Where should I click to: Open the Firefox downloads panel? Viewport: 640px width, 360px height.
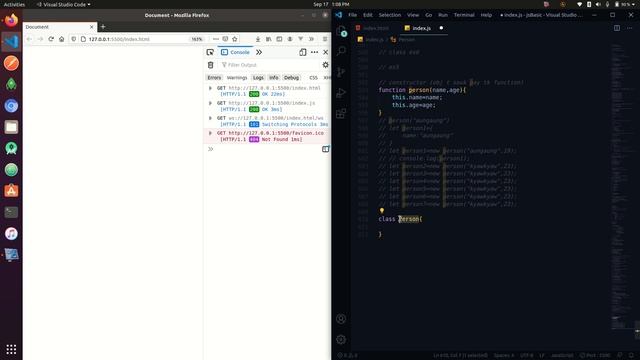258,39
